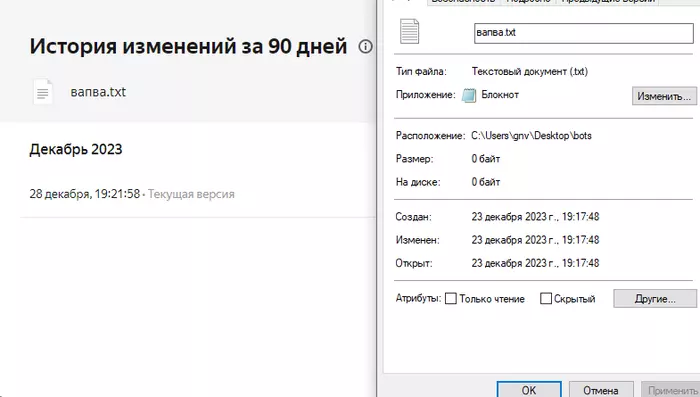
Task: Switch to the Безопасность tab
Action: [463, 1]
